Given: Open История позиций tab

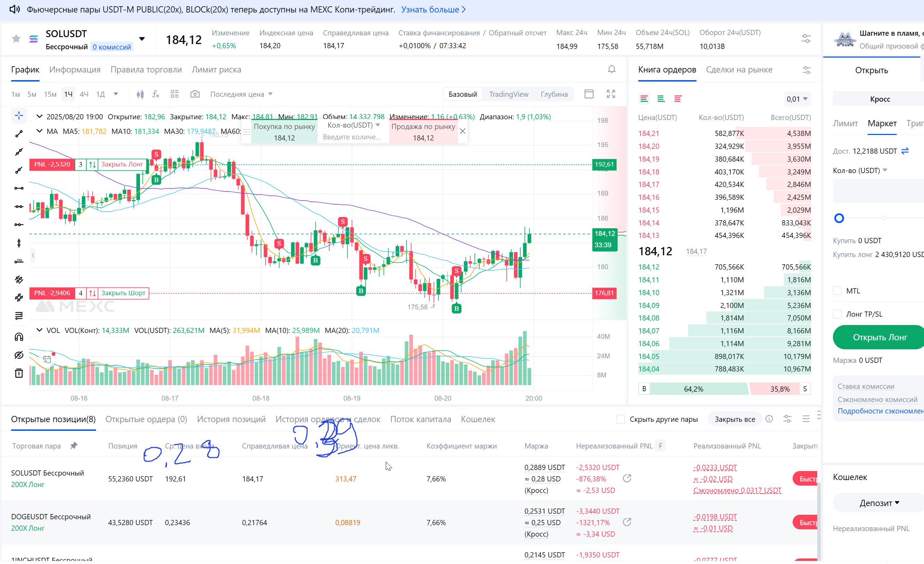Looking at the screenshot, I should [x=231, y=419].
